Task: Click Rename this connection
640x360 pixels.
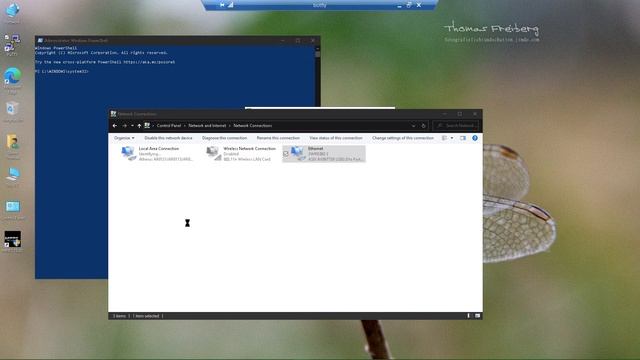Action: [x=278, y=138]
